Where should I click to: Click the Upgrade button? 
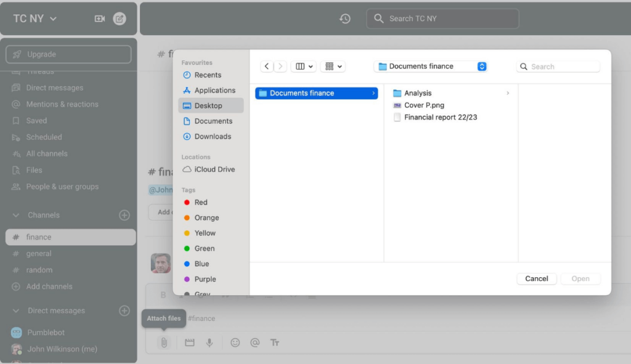[x=68, y=54]
